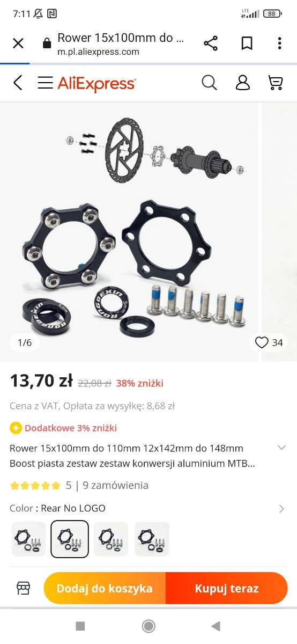Select the first color variant thumbnail
The height and width of the screenshot is (644, 297).
point(28,539)
